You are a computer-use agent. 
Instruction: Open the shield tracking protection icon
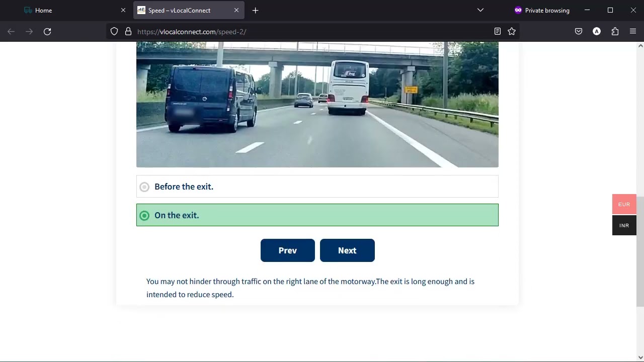(x=114, y=32)
